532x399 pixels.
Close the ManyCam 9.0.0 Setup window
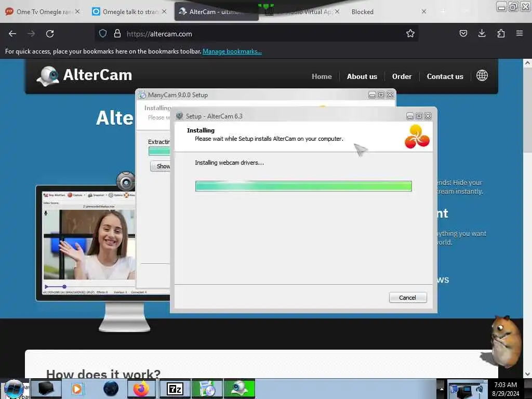390,95
